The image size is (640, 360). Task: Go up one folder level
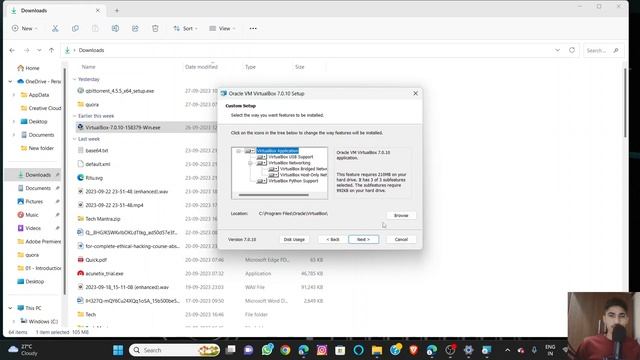(51, 50)
